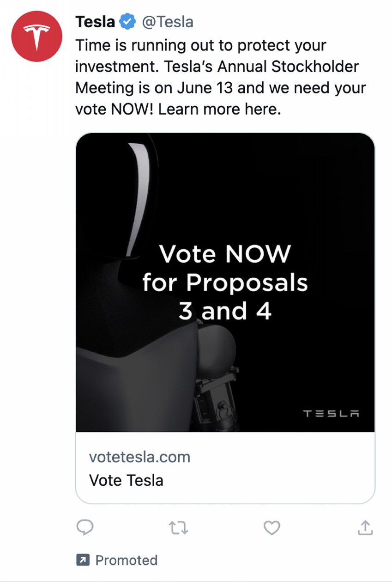Click the retweet arrows icon
Viewport: 392px width, 582px height.
[178, 527]
